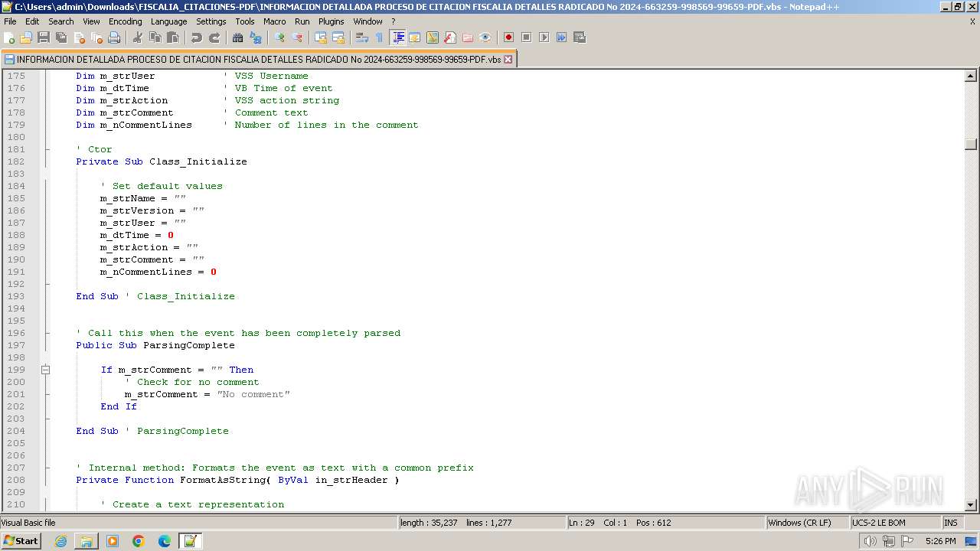The width and height of the screenshot is (980, 551).
Task: Click the 'UCS-2 LE BOM' encoding status
Action: [x=895, y=523]
